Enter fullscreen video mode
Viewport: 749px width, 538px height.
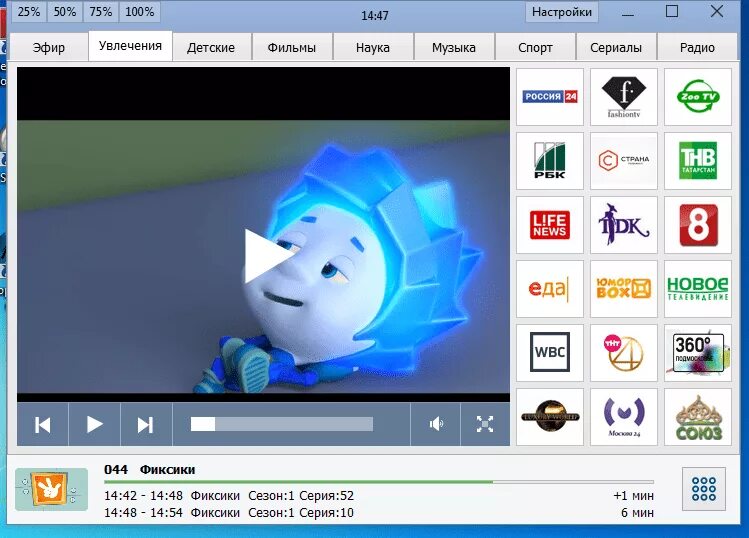point(485,424)
